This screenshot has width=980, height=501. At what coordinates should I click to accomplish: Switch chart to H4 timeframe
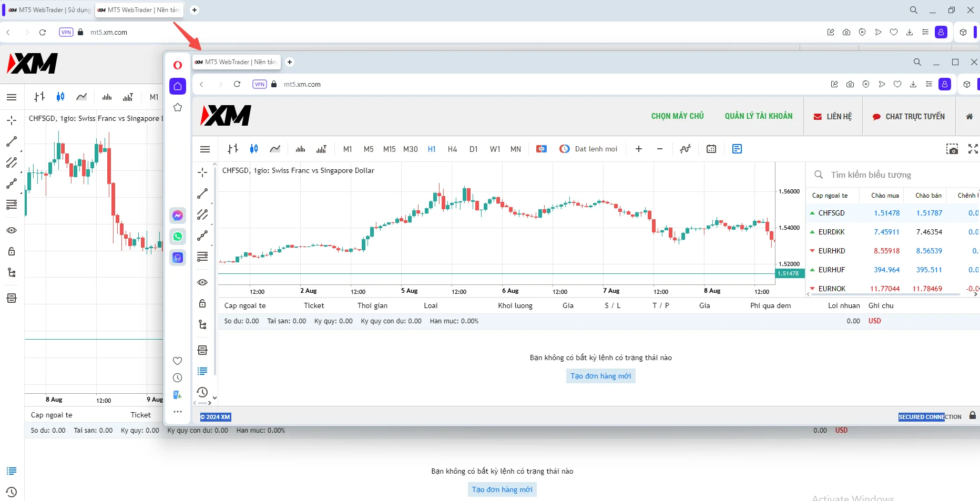[x=453, y=149]
